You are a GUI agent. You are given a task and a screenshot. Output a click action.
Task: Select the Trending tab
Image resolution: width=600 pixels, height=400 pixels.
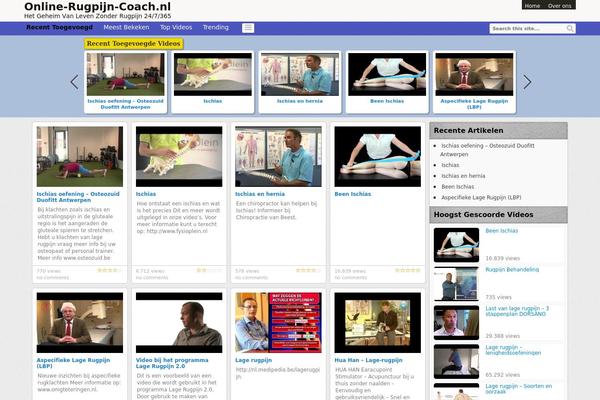click(x=216, y=27)
